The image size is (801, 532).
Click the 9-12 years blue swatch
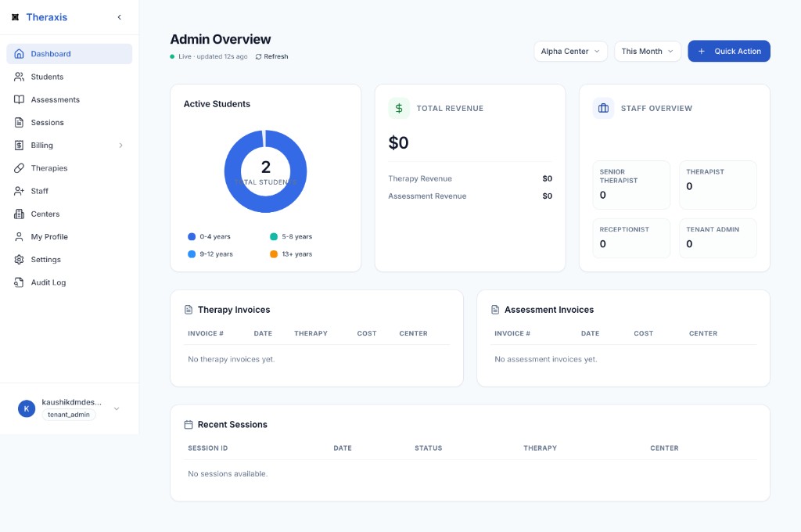192,254
